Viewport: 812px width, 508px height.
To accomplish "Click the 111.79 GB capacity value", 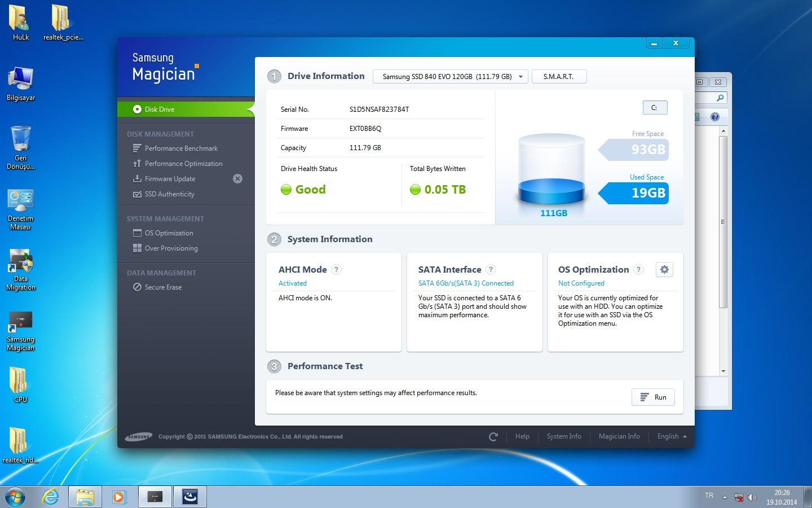I will [x=365, y=148].
